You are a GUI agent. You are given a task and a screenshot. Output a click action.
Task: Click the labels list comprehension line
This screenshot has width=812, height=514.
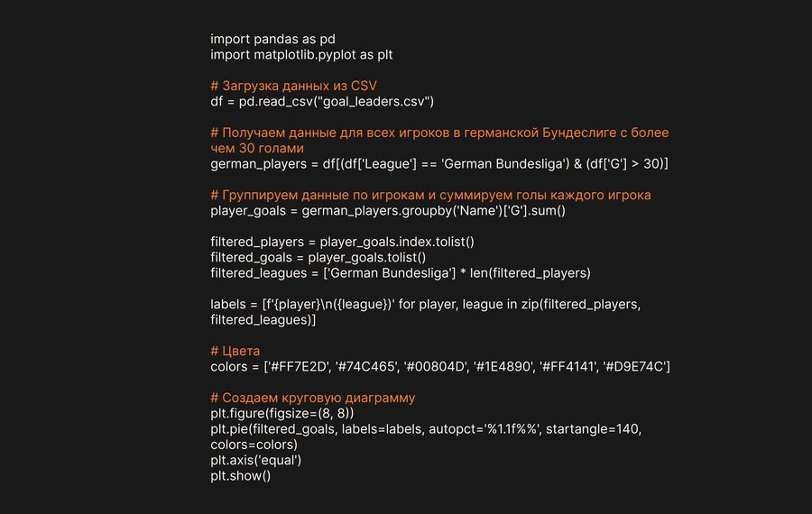[425, 304]
